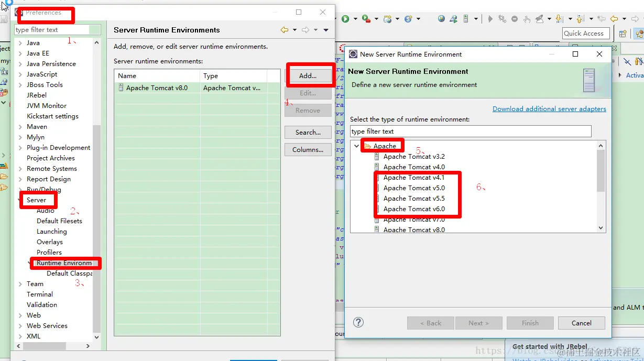
Task: Focus the New Server type filter text field
Action: click(x=471, y=131)
